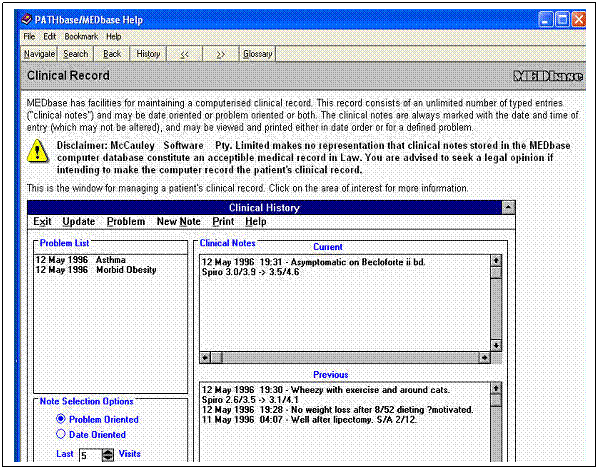Viewport: 599px width, 470px height.
Task: Open the Edit menu
Action: coord(50,37)
